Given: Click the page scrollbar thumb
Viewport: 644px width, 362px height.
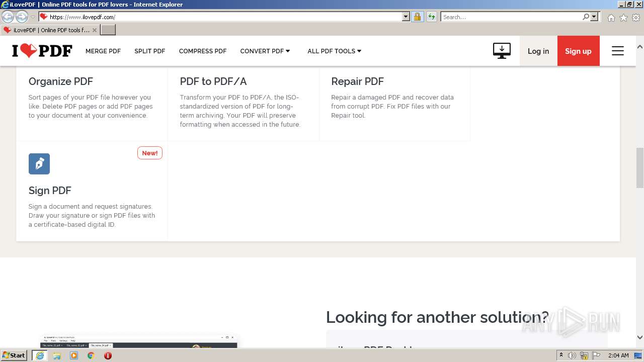Looking at the screenshot, I should [x=640, y=167].
